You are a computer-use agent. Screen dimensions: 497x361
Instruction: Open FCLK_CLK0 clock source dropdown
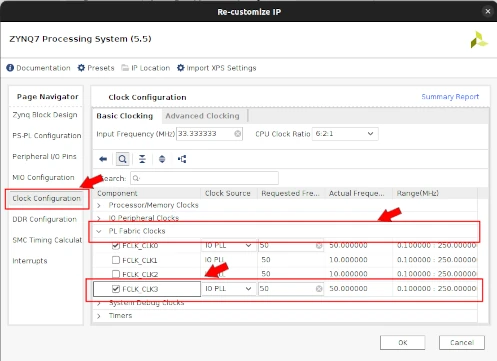point(229,246)
